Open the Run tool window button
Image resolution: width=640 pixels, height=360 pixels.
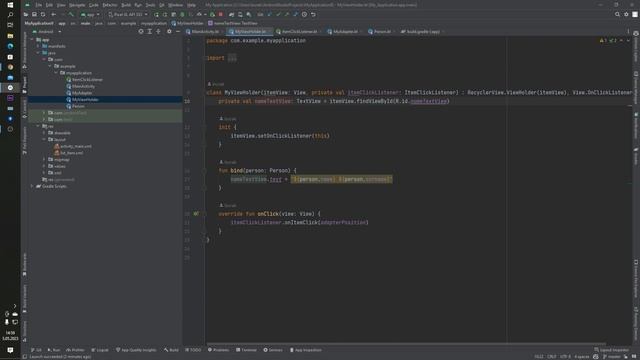tap(54, 350)
